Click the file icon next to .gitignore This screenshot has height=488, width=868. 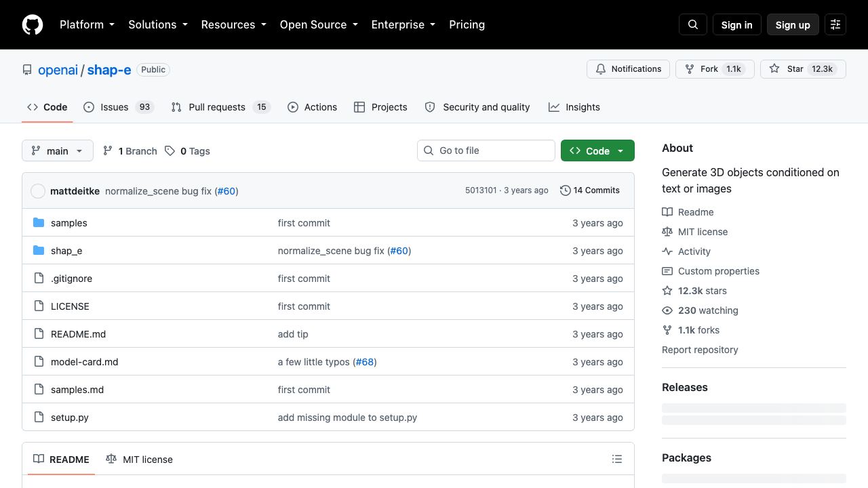pyautogui.click(x=39, y=279)
